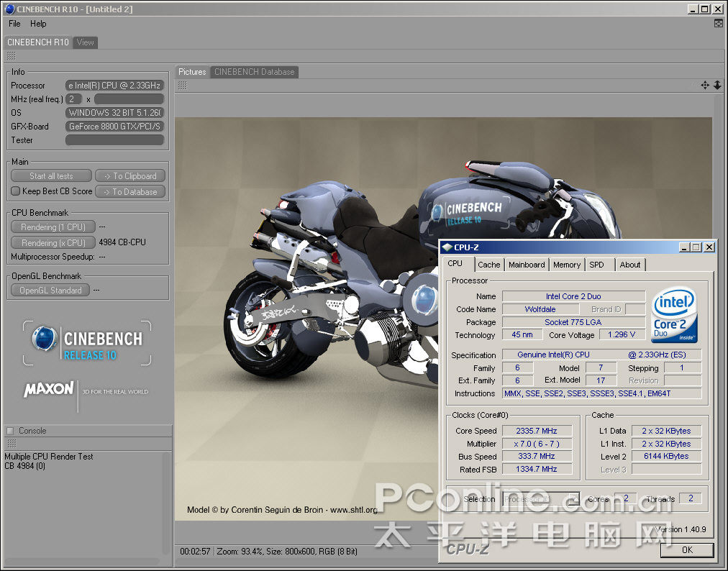Open the Mainboard tab in CPU-Z
728x571 pixels.
tap(527, 265)
